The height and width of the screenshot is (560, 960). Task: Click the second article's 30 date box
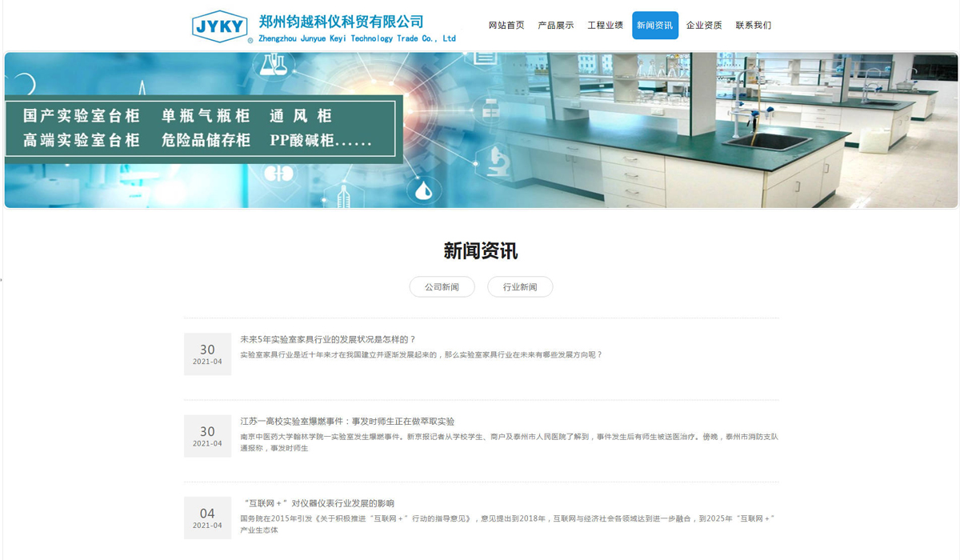[x=207, y=436]
